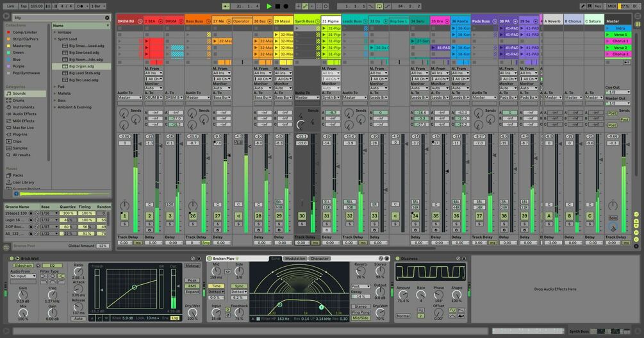Open Max for Live category

click(x=23, y=128)
